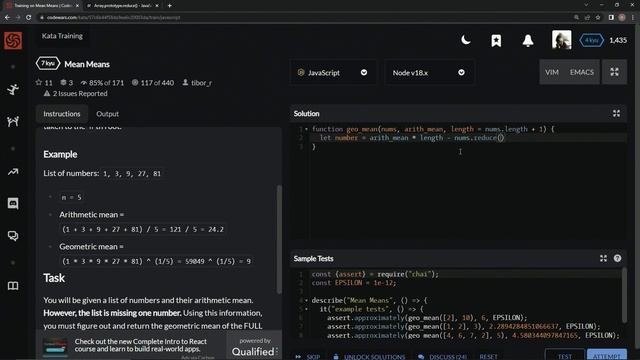Toggle dark mode with the moon icon

click(466, 40)
